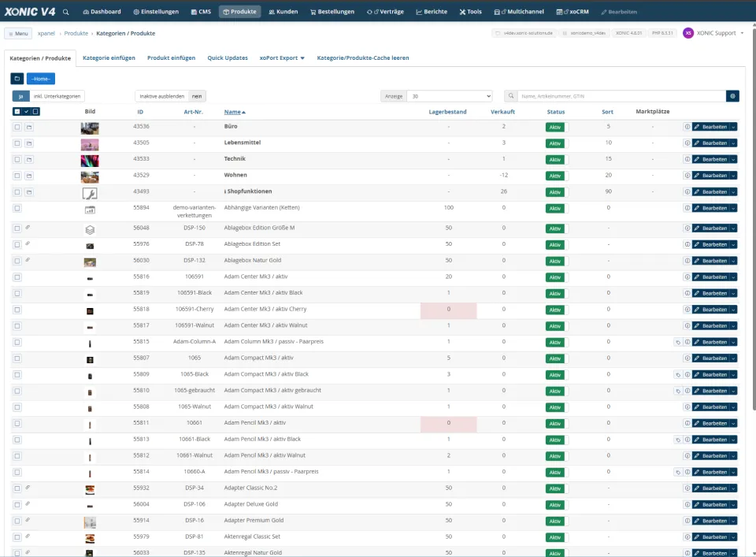Open the Dashboard menu

102,12
